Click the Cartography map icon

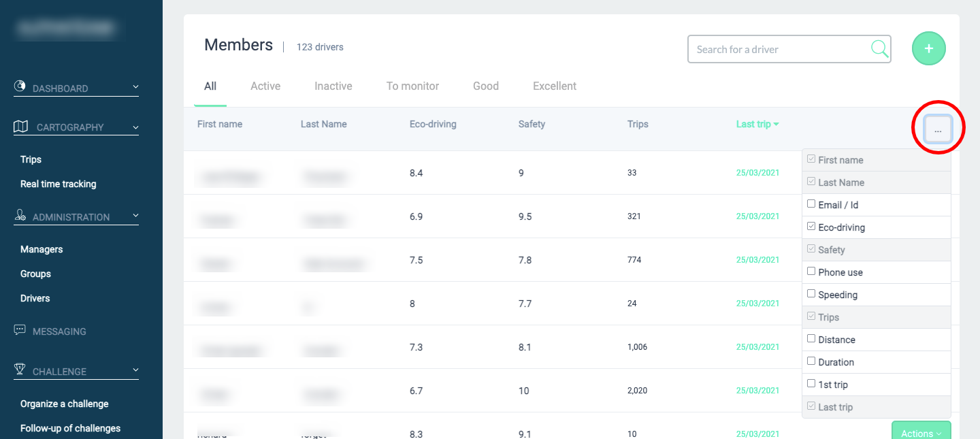[20, 127]
